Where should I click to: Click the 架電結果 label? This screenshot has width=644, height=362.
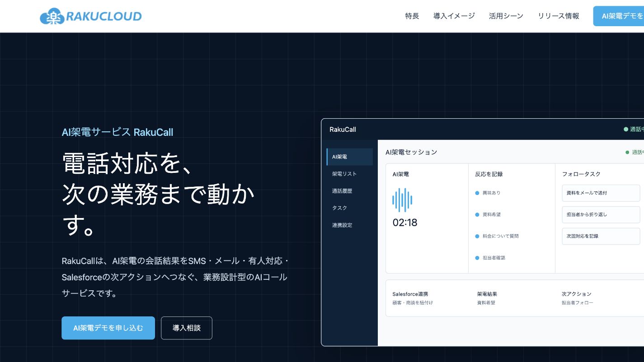(x=487, y=294)
